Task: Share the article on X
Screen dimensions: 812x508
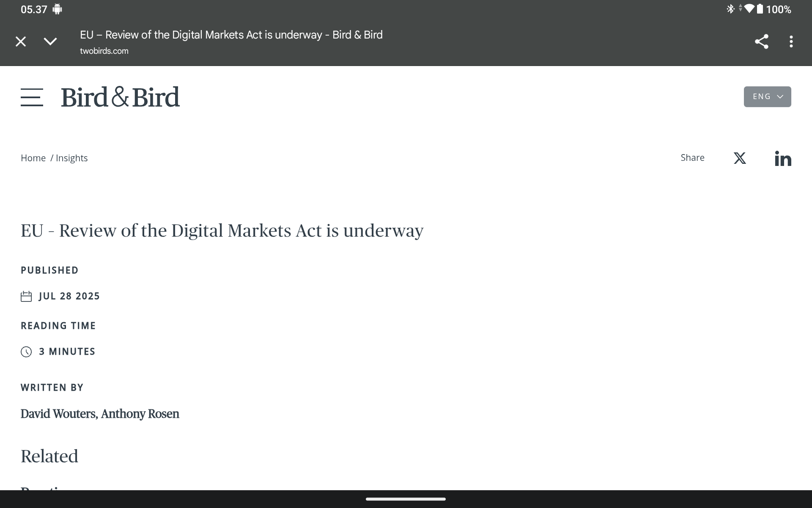Action: [740, 158]
